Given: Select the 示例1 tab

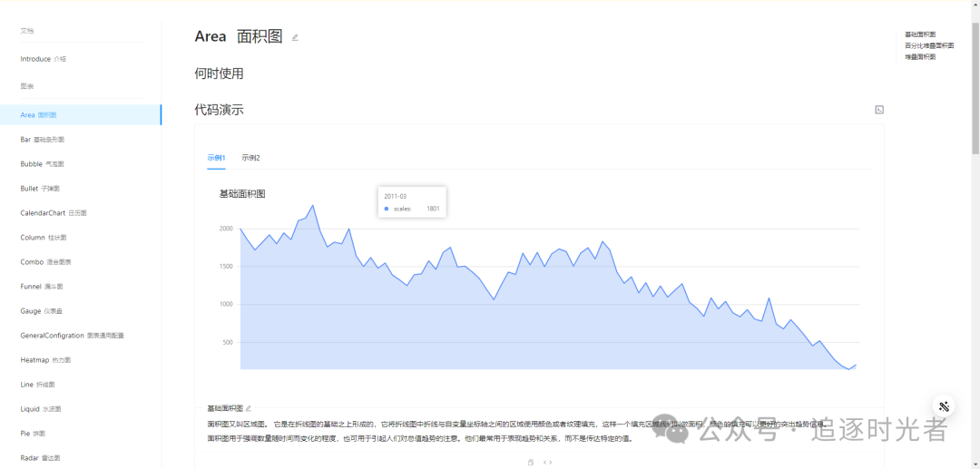Looking at the screenshot, I should pos(216,158).
